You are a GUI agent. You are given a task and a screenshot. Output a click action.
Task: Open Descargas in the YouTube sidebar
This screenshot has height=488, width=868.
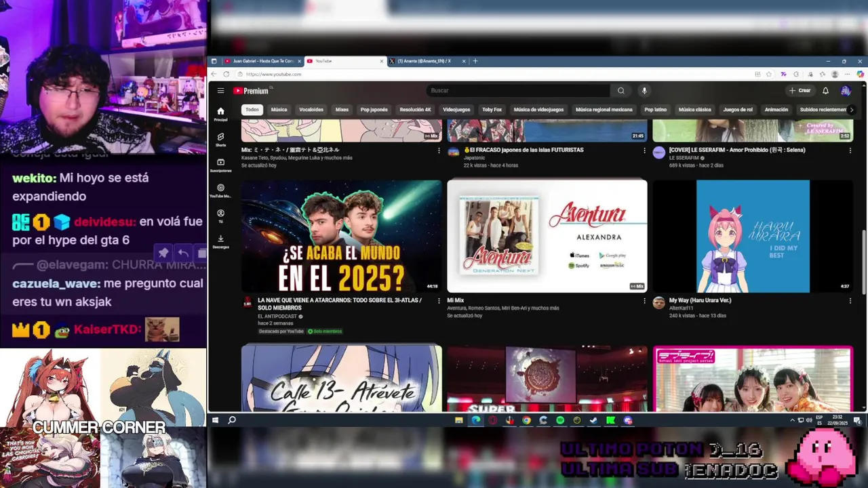point(220,241)
